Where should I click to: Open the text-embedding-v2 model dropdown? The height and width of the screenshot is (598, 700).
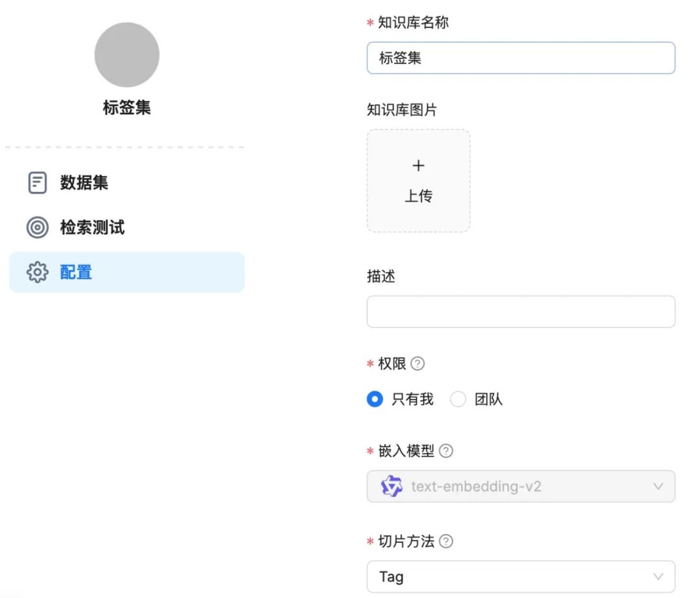(659, 486)
